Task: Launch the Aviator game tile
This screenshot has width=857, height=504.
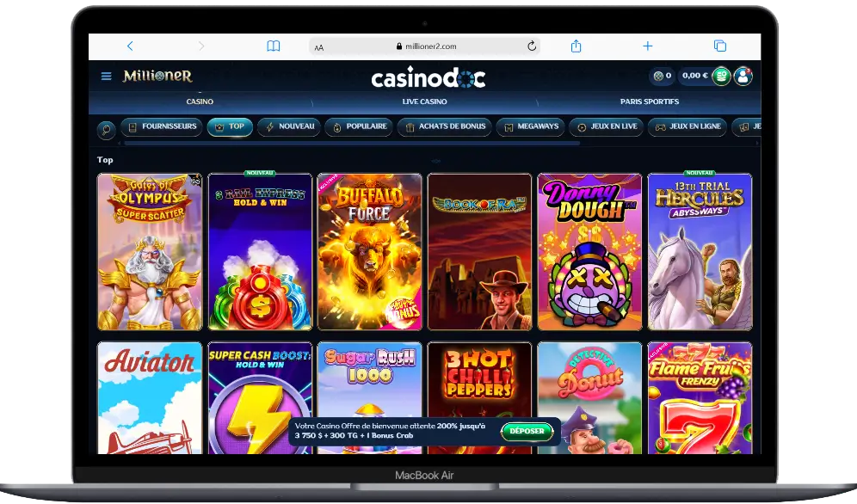Action: click(150, 398)
